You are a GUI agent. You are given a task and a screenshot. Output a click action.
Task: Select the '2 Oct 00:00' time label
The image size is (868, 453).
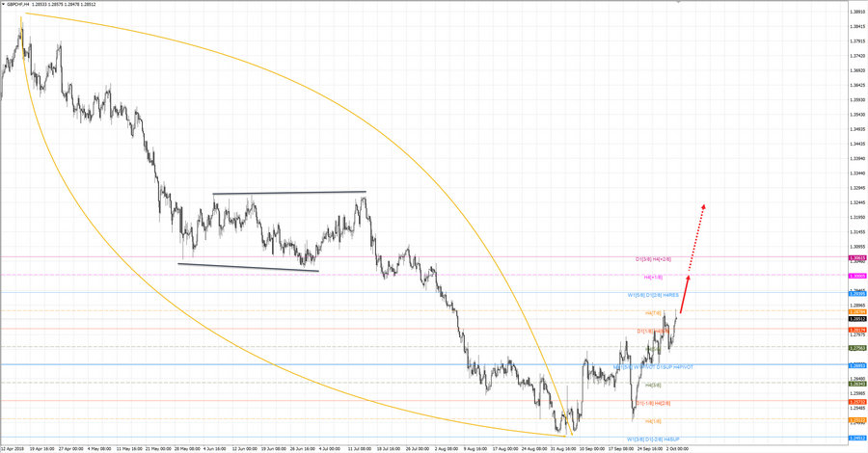click(678, 449)
